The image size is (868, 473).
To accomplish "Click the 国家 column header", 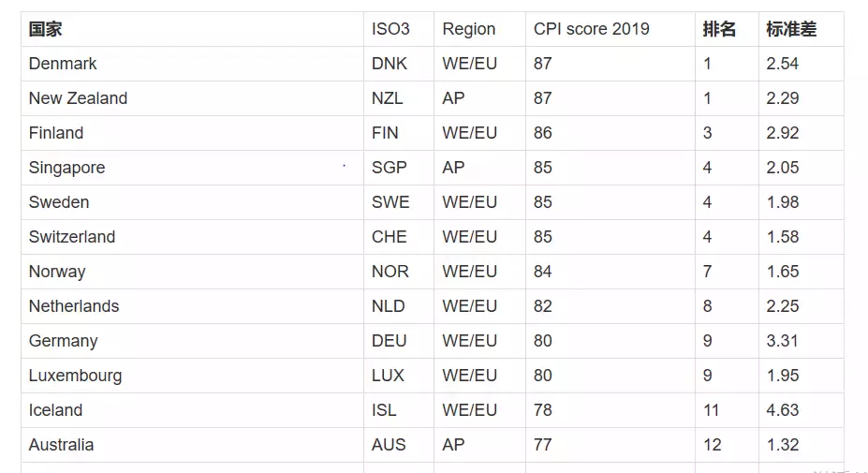I will click(x=46, y=29).
